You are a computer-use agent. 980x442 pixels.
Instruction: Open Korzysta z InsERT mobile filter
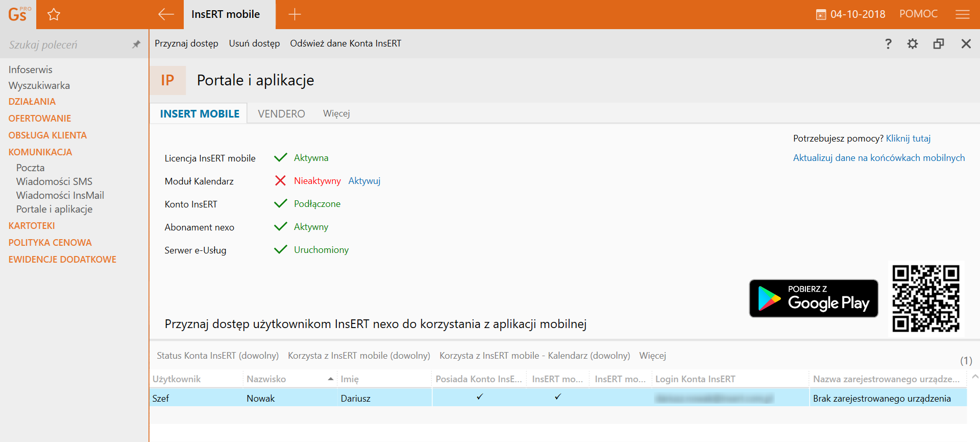[359, 356]
